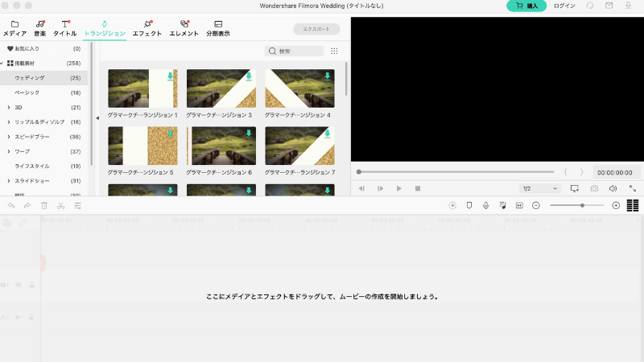This screenshot has width=644, height=362.
Task: Select お気に入り favorites category
Action: (x=43, y=48)
